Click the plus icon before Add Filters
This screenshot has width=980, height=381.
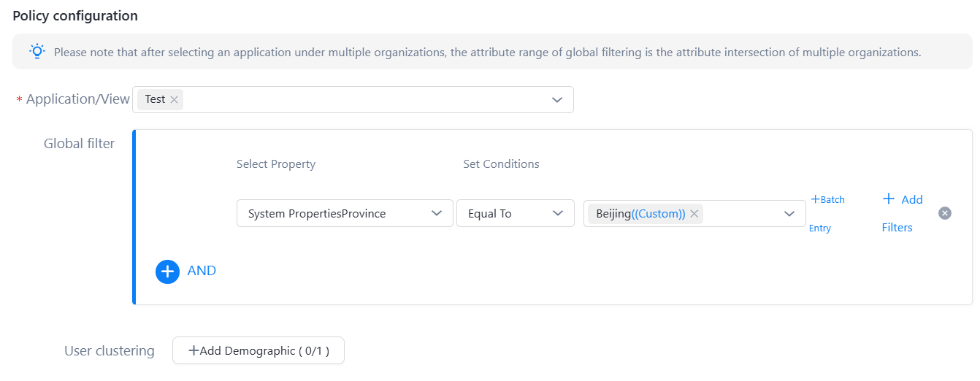pyautogui.click(x=889, y=199)
